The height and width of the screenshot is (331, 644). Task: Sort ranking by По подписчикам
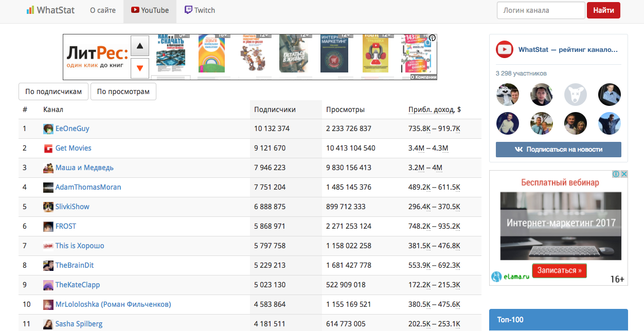[53, 91]
